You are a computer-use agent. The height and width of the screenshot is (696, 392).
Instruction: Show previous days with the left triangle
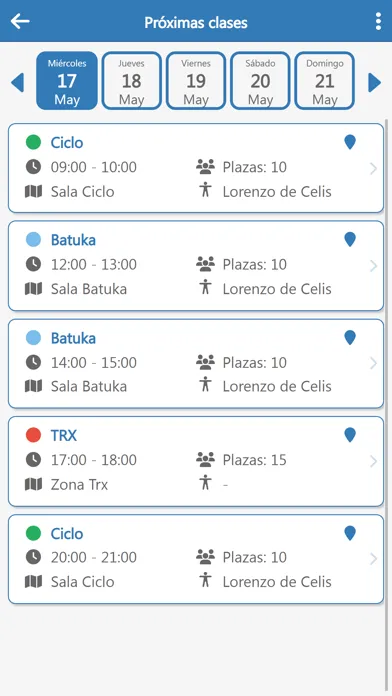tap(17, 83)
